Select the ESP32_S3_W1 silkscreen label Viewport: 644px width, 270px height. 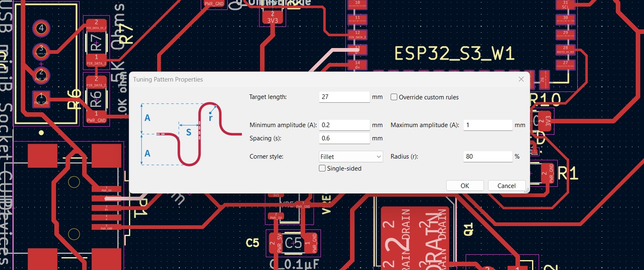tap(454, 54)
